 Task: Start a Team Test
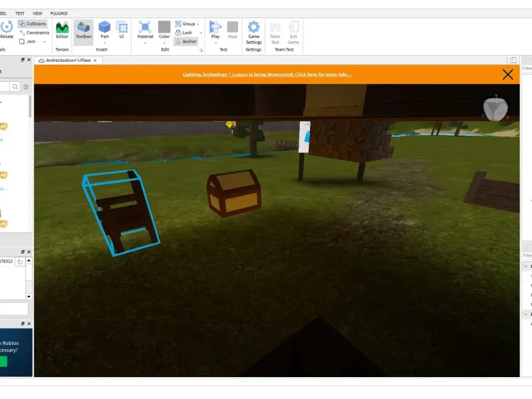(x=275, y=33)
